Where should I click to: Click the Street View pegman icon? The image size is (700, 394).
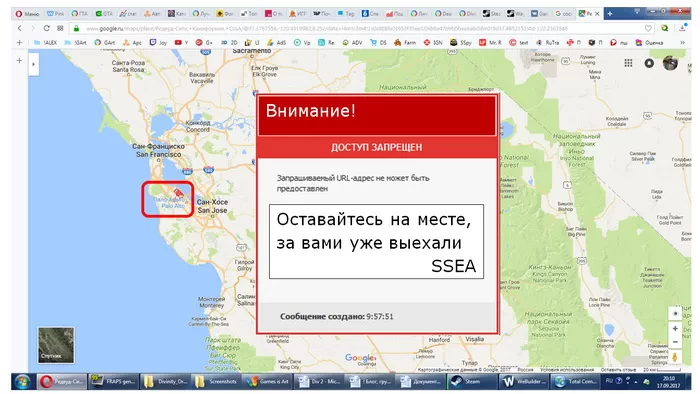pos(675,357)
